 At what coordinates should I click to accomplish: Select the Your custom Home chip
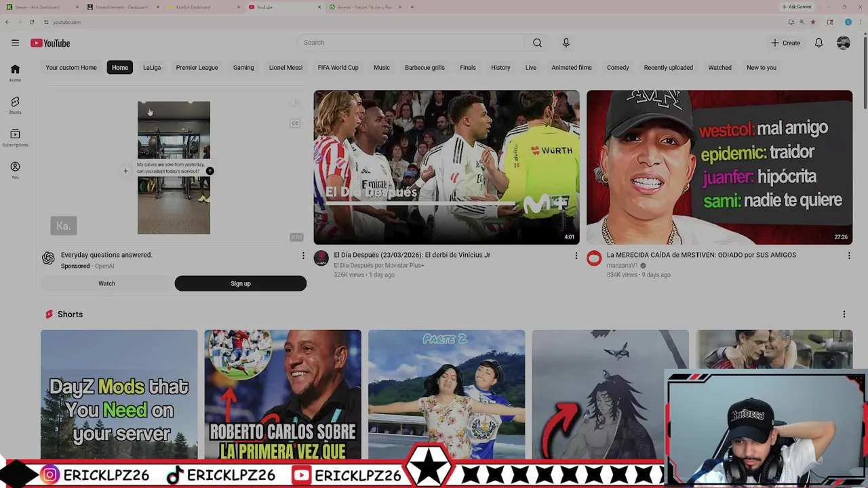[71, 68]
